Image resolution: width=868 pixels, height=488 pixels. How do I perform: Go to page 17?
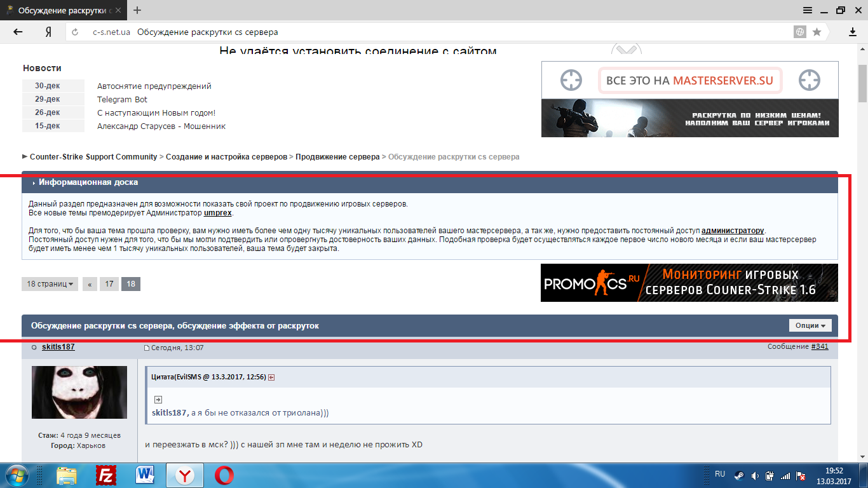109,284
